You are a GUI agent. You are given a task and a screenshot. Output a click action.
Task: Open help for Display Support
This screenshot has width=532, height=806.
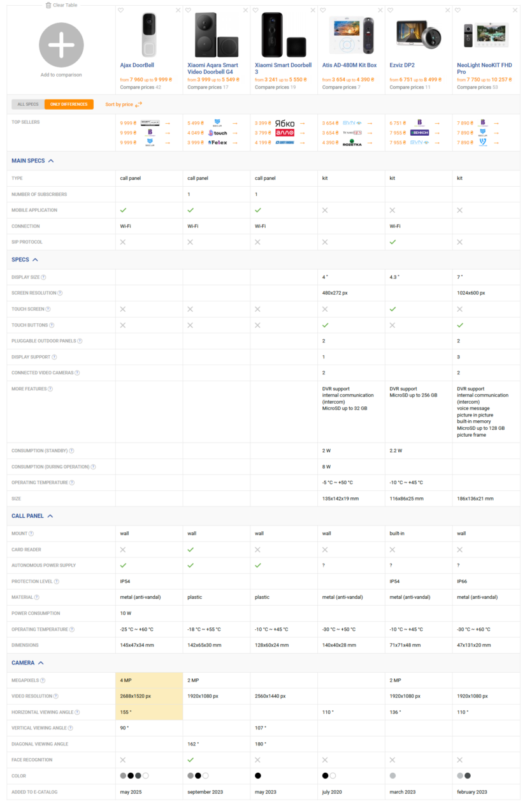[x=54, y=357]
